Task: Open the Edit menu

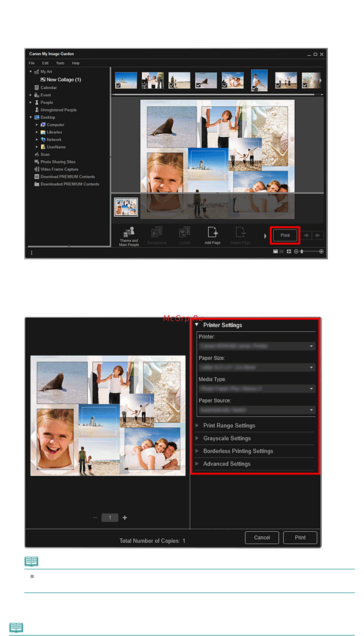Action: point(45,63)
